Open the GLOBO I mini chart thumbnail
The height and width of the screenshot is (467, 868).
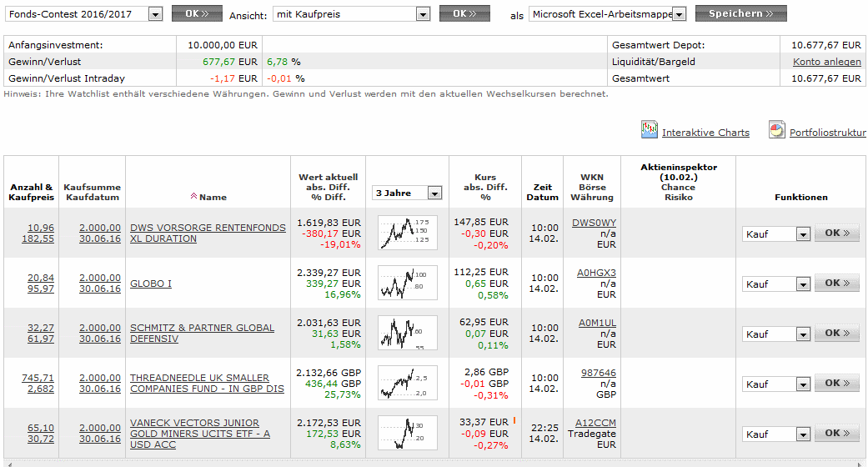408,284
